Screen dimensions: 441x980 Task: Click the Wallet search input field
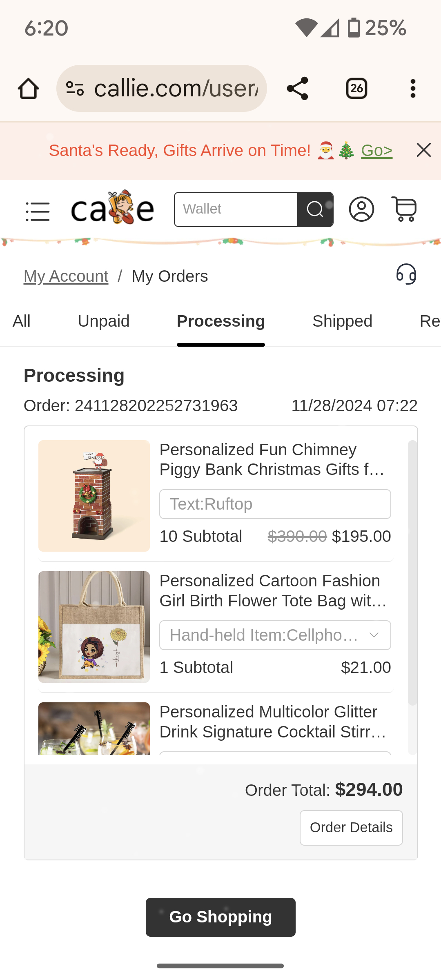point(236,209)
